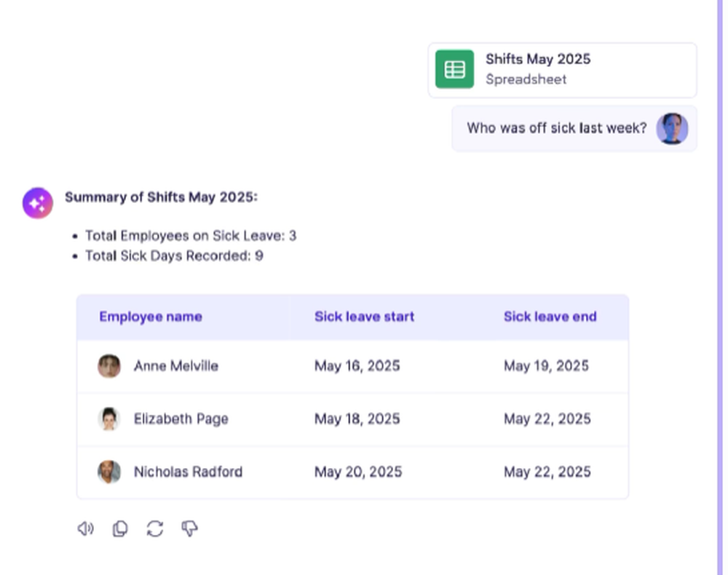Select Anne Melville's profile picture
728x575 pixels.
click(109, 366)
